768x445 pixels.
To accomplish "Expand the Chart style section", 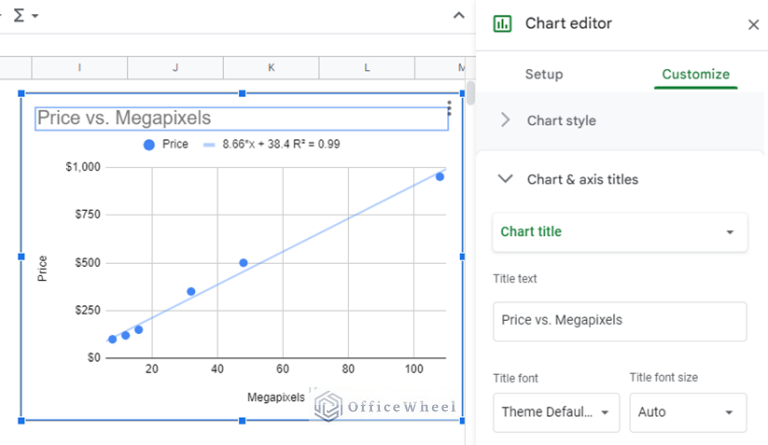I will tap(620, 120).
